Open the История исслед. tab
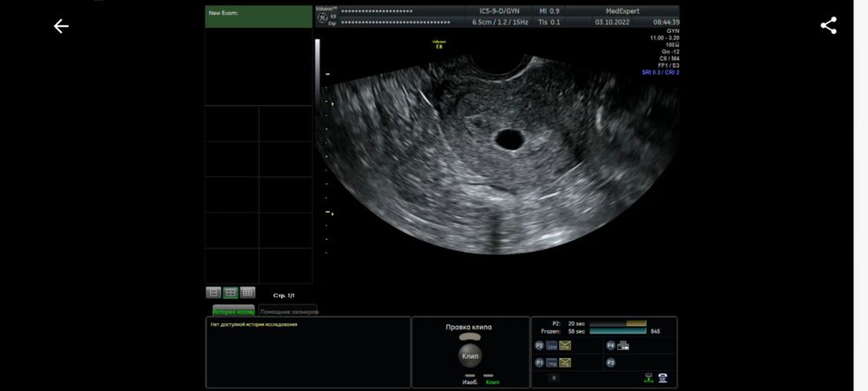Viewport: 868px width, 391px height. (233, 311)
